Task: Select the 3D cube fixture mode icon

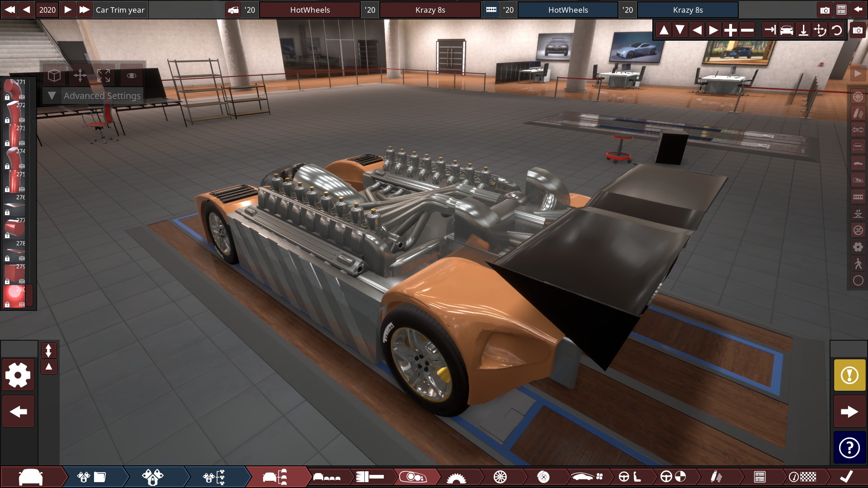Action: click(x=54, y=75)
